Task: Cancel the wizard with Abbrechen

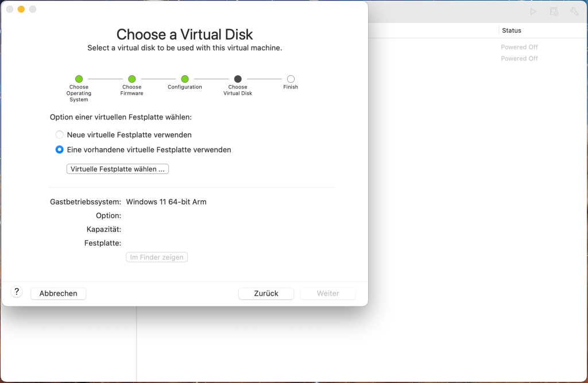Action: tap(58, 293)
